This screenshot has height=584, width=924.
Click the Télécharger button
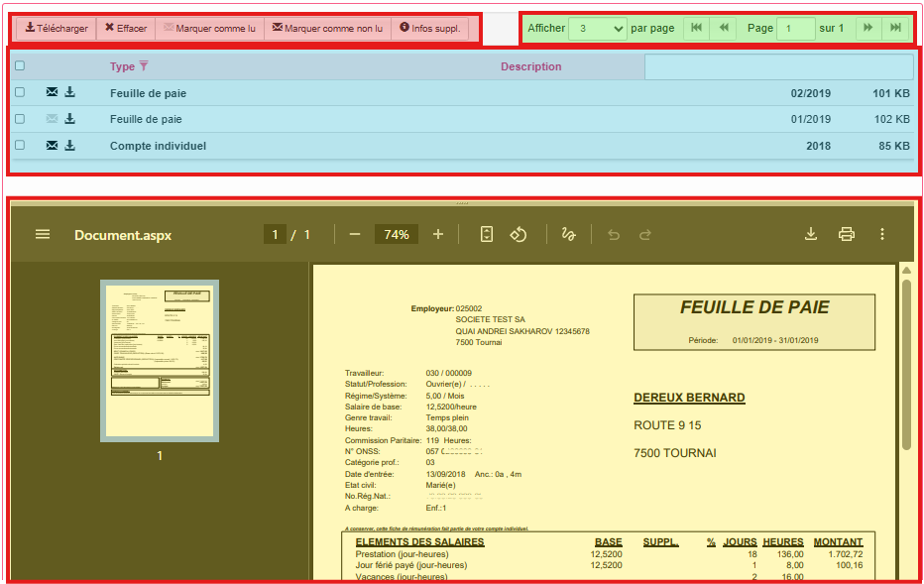(57, 28)
